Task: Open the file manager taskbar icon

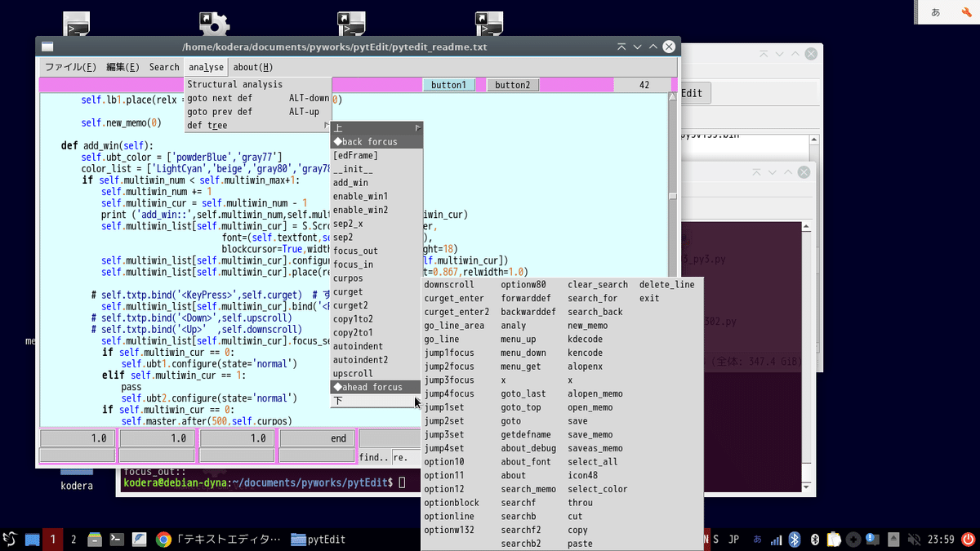Action: click(x=93, y=539)
